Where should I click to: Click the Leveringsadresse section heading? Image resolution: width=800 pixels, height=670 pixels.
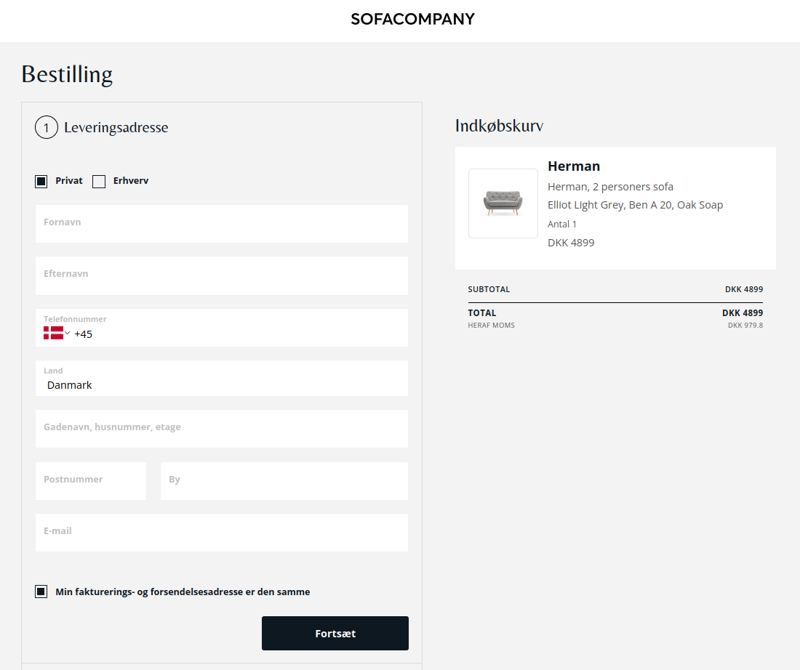[116, 128]
